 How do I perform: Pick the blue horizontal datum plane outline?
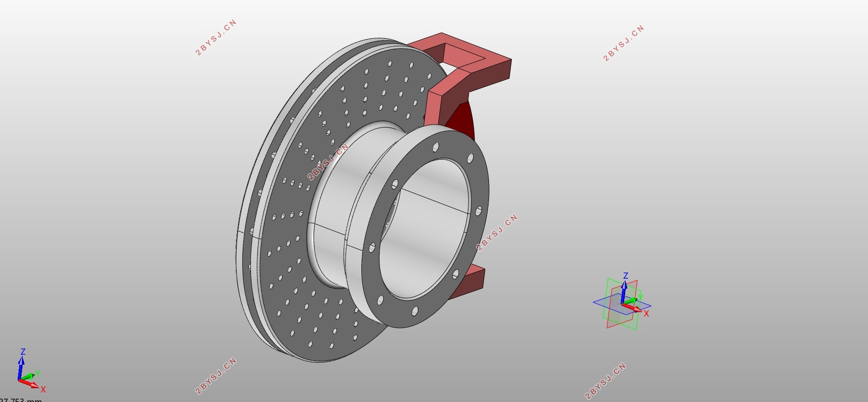[x=597, y=303]
